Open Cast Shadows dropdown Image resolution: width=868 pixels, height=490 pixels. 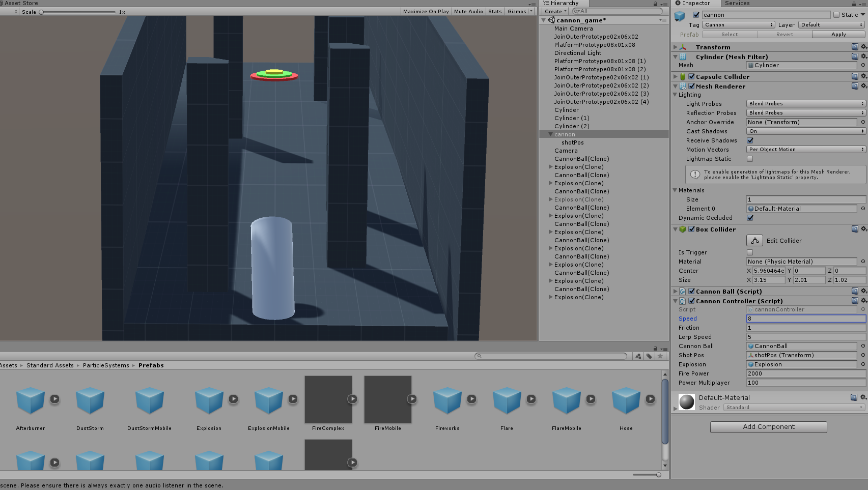806,131
